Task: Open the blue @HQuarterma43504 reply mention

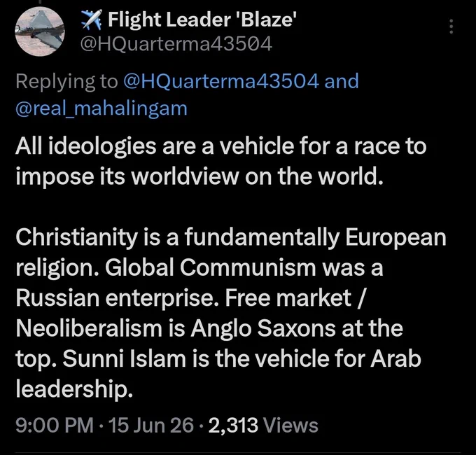Action: point(221,81)
